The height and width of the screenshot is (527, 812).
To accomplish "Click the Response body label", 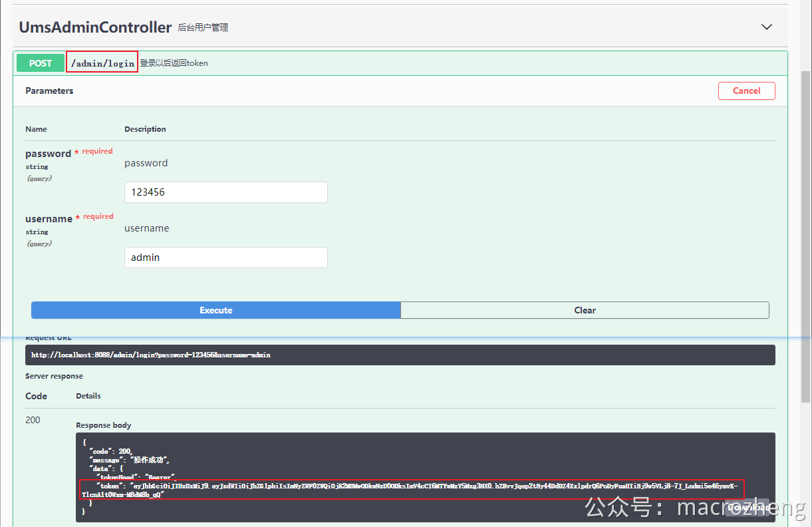I will (x=104, y=425).
